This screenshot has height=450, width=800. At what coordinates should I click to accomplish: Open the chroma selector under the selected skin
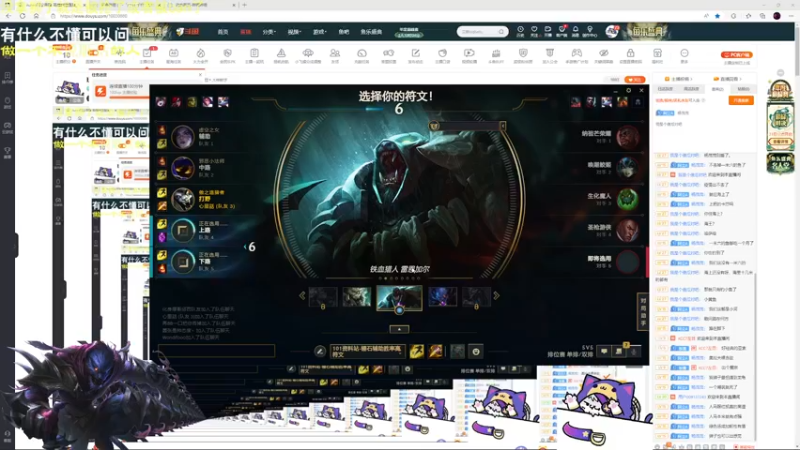click(399, 310)
